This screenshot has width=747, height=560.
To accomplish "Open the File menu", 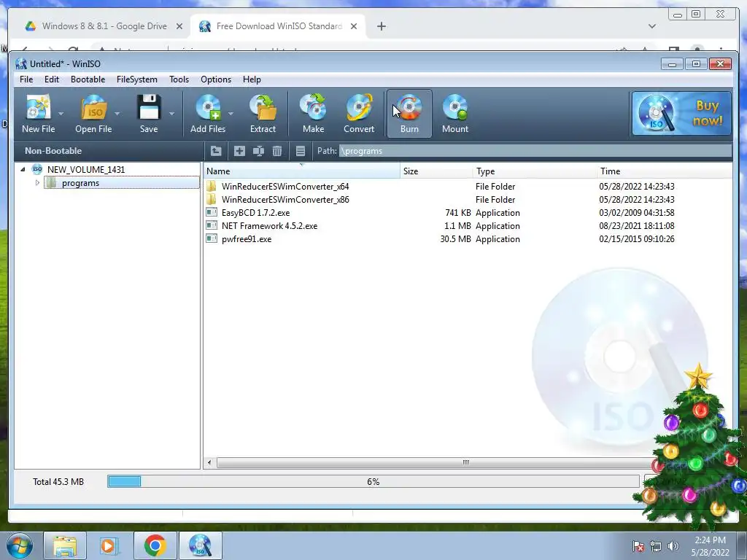I will [26, 79].
